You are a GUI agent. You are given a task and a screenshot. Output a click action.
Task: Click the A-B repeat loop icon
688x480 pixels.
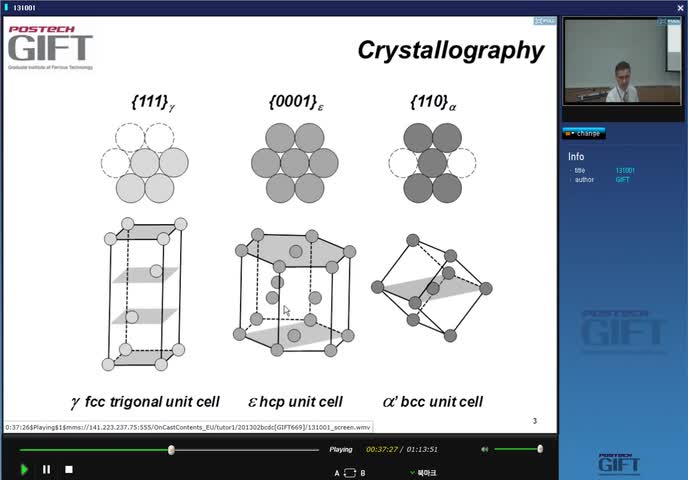(x=350, y=473)
